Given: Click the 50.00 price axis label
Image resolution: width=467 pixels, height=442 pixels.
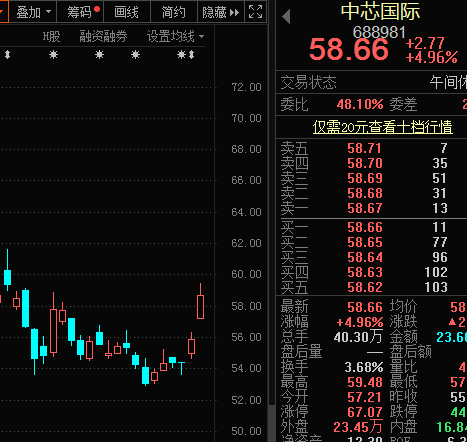Looking at the screenshot, I should point(246,431).
